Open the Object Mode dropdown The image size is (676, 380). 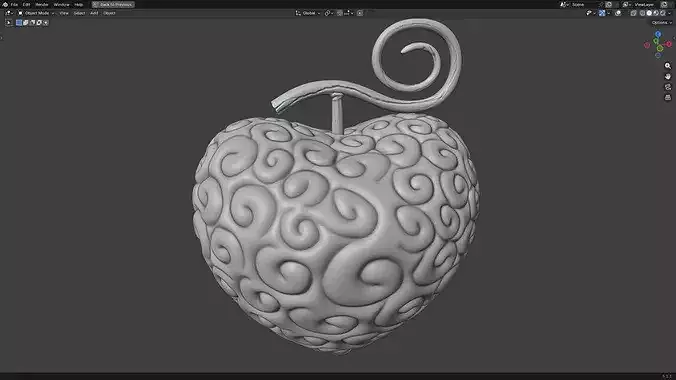point(36,13)
